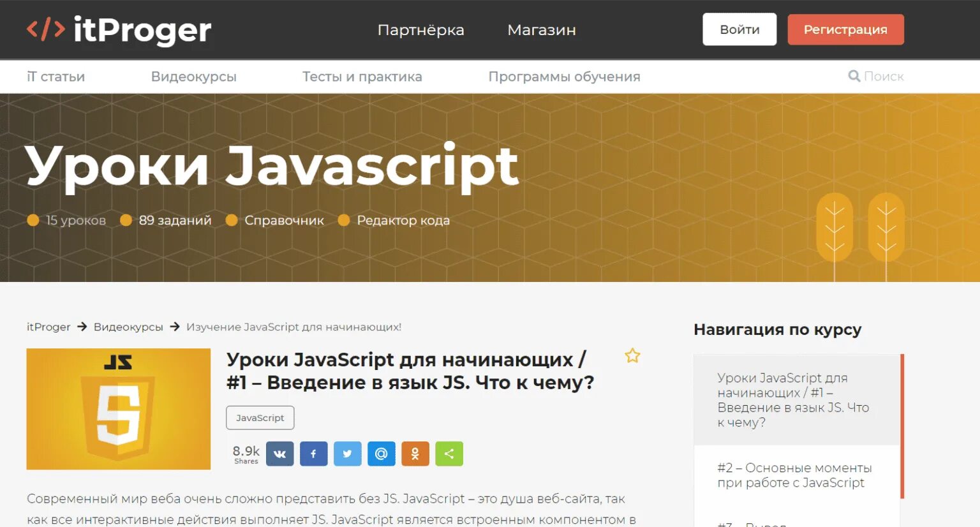Click 15 уроков in banner

point(75,220)
